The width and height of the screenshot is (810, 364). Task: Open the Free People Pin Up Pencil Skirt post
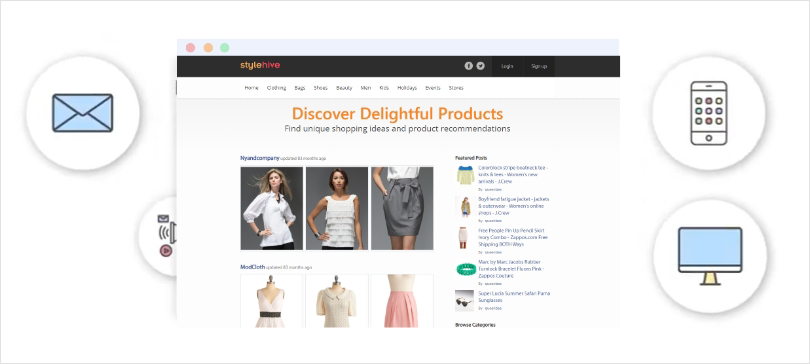513,237
